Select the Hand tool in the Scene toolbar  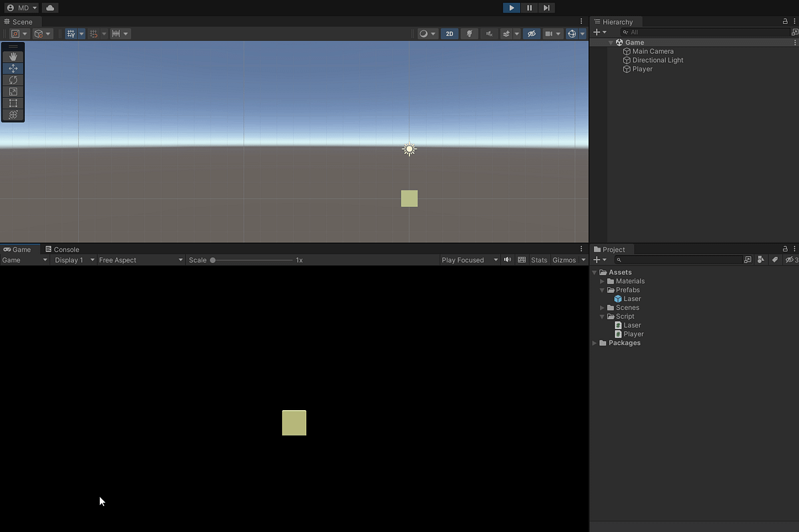[13, 56]
